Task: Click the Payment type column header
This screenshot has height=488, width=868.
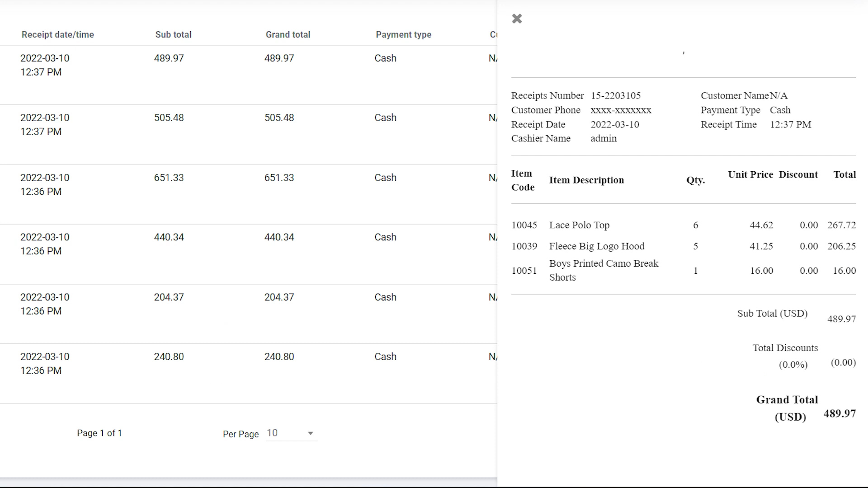Action: (x=403, y=35)
